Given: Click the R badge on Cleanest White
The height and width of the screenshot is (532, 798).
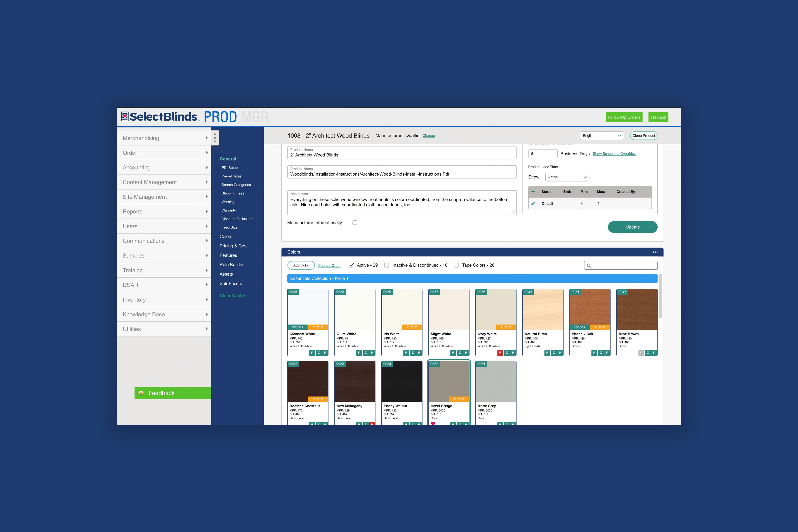Looking at the screenshot, I should (312, 353).
